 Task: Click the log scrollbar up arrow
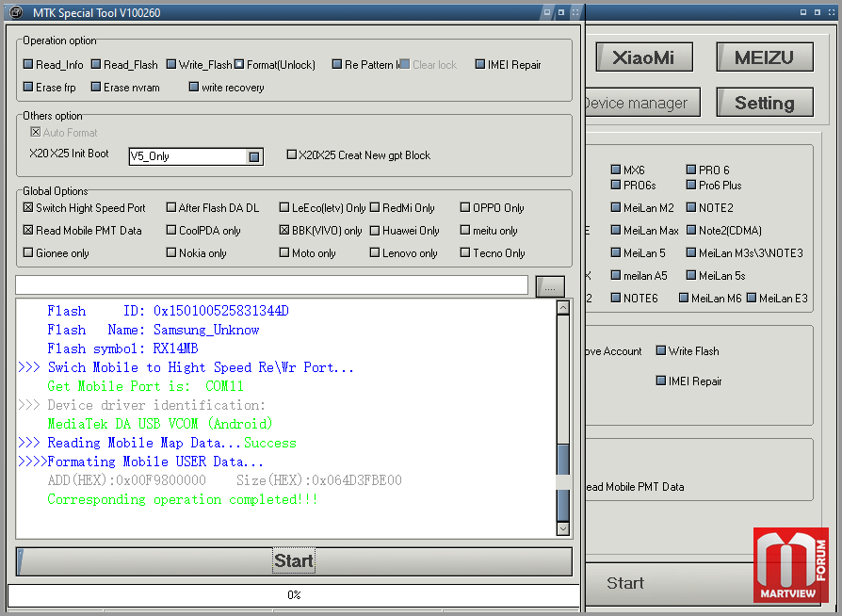(563, 308)
